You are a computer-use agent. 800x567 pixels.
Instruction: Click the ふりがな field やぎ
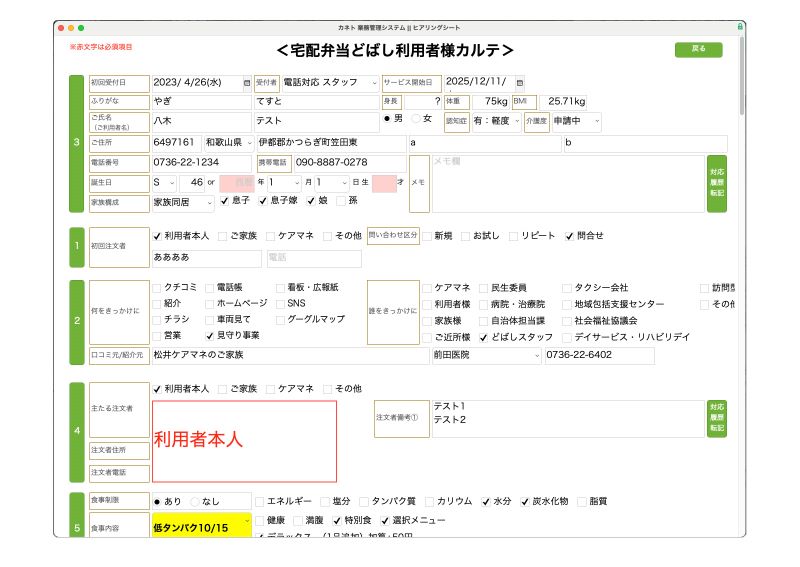tap(202, 102)
